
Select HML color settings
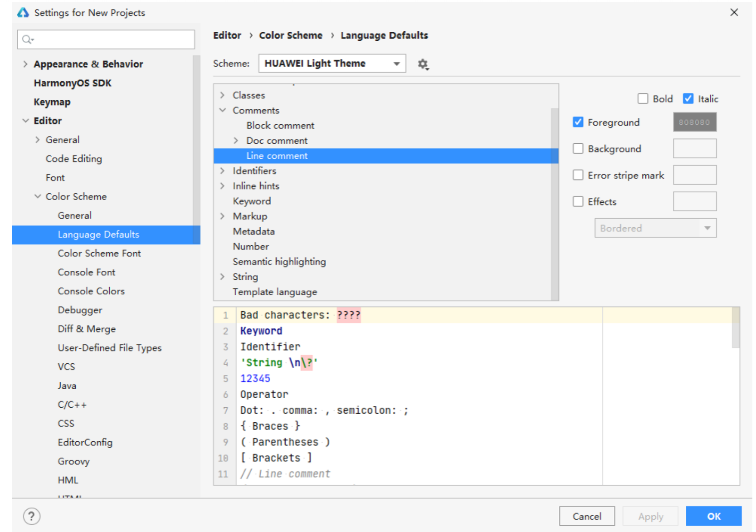pyautogui.click(x=68, y=480)
